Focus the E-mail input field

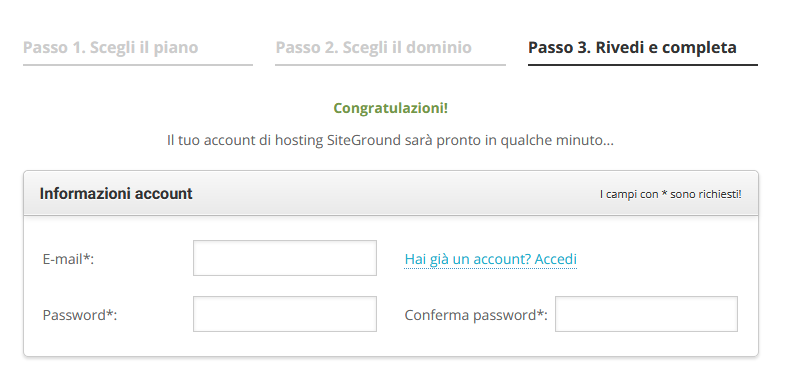click(x=285, y=258)
